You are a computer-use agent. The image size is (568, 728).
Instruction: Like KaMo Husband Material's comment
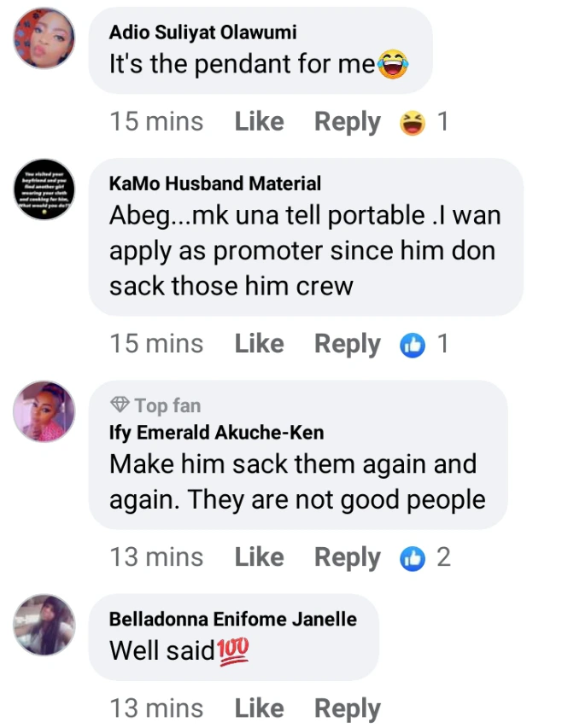(x=259, y=344)
